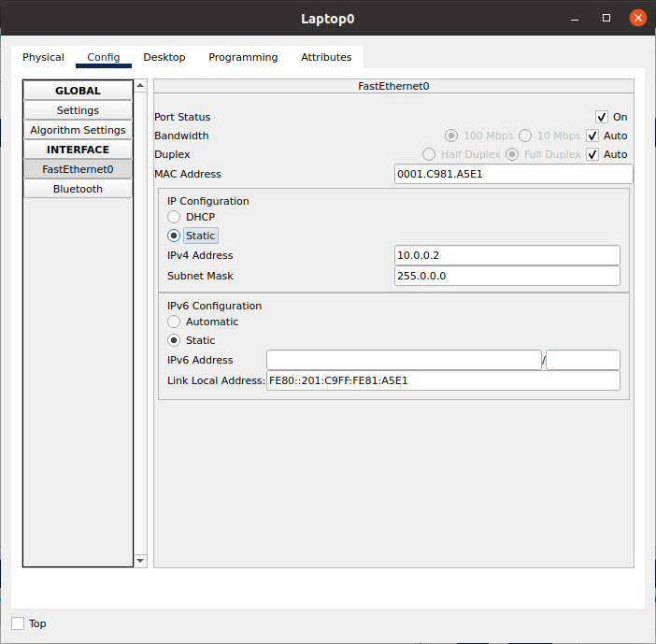Go to the Programming tab
The height and width of the screenshot is (644, 656).
click(243, 57)
